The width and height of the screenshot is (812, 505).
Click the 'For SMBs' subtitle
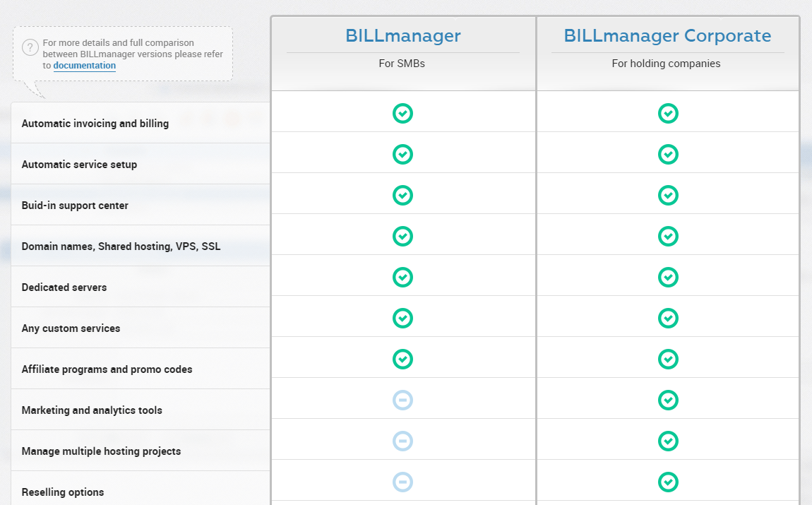pos(402,64)
